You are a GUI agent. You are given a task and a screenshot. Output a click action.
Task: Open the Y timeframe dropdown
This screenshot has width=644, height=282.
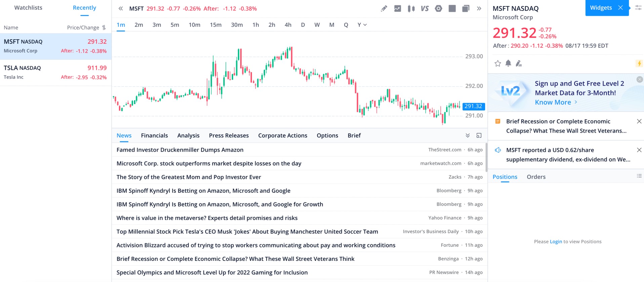tap(362, 25)
